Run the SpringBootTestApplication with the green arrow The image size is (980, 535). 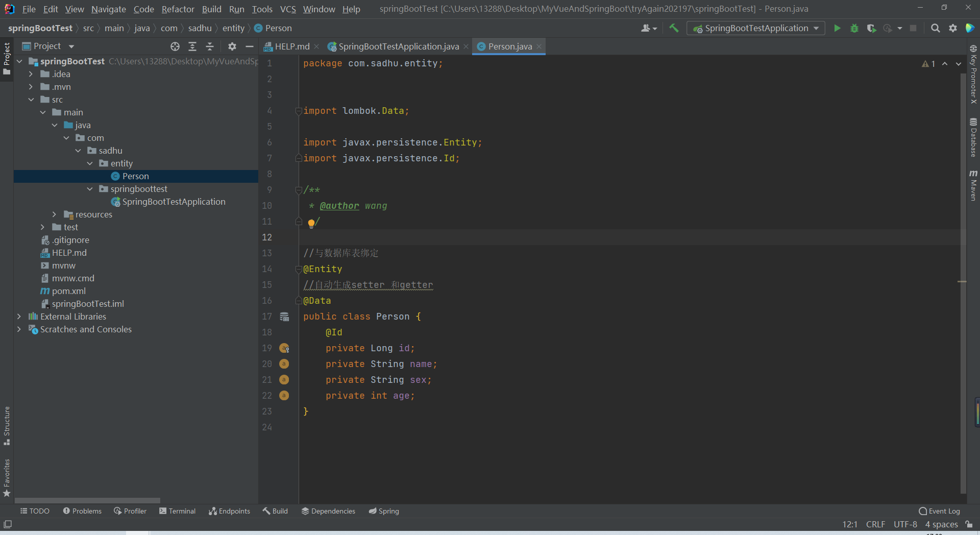click(837, 28)
